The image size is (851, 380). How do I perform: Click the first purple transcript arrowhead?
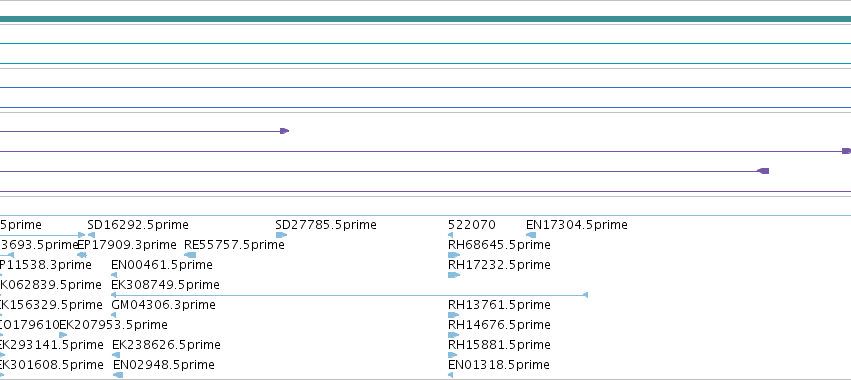[x=284, y=131]
